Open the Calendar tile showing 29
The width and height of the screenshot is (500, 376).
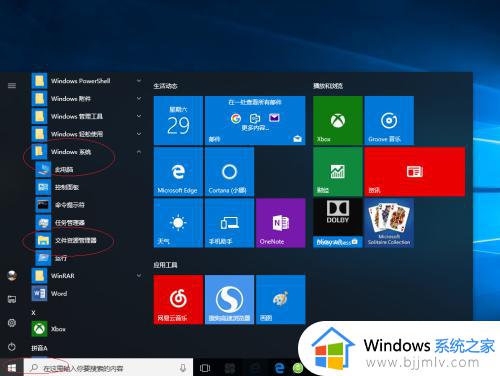pos(178,121)
